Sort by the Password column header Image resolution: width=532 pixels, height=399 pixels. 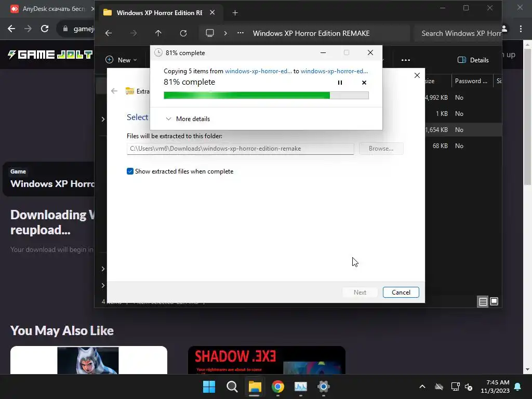pyautogui.click(x=471, y=81)
